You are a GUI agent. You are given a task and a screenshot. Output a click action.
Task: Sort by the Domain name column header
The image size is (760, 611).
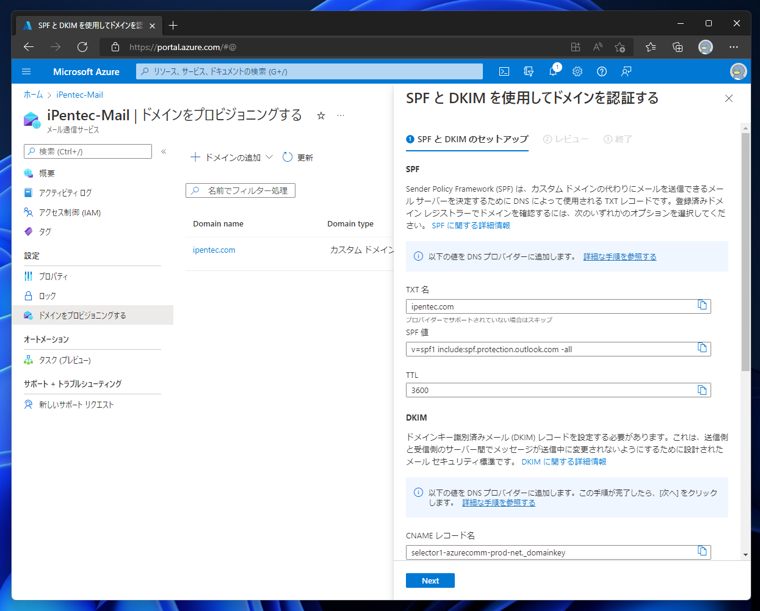[x=218, y=224]
